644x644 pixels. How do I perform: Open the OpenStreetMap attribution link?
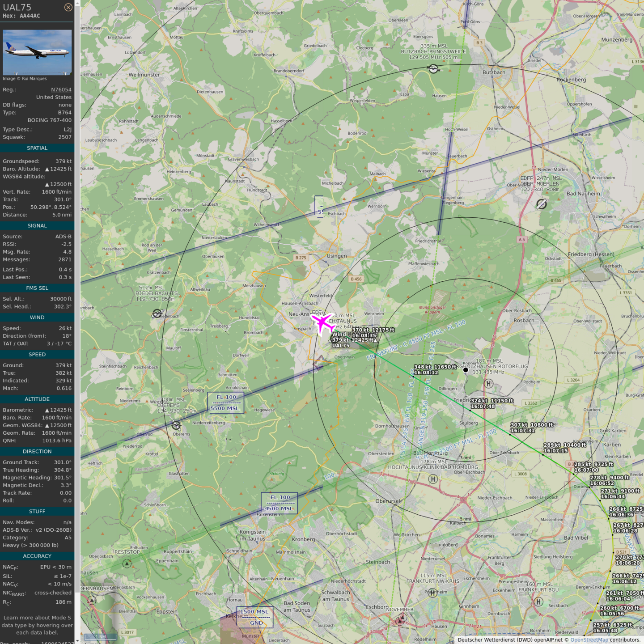tap(589, 640)
